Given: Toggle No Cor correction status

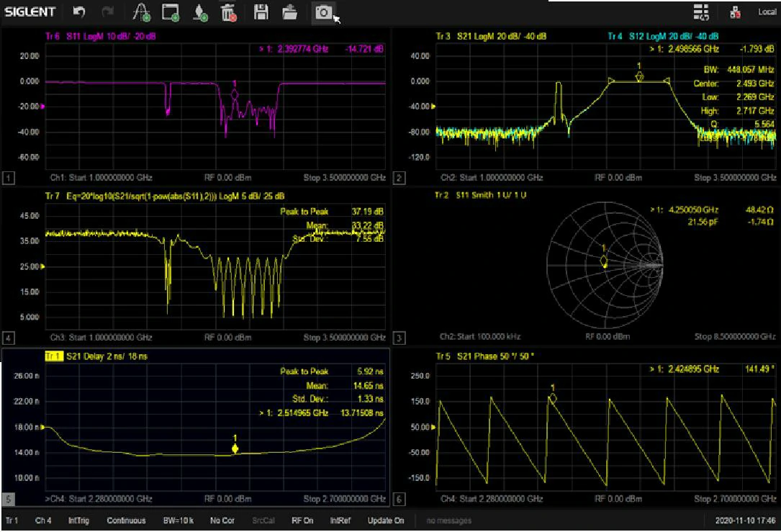Looking at the screenshot, I should [222, 520].
